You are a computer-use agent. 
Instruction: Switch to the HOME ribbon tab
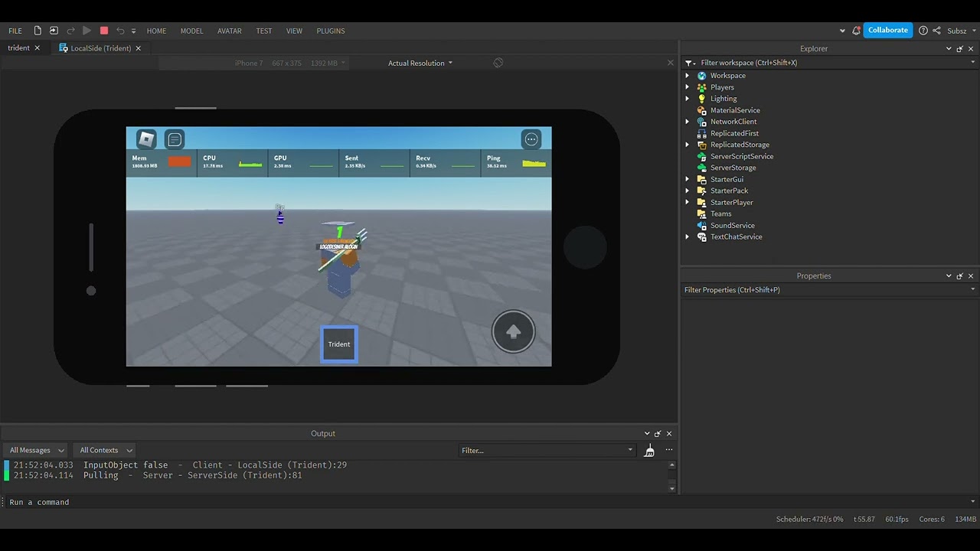pos(156,31)
